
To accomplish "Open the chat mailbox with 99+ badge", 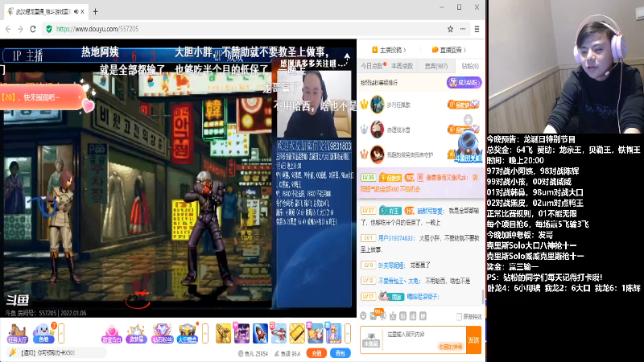I will (374, 315).
